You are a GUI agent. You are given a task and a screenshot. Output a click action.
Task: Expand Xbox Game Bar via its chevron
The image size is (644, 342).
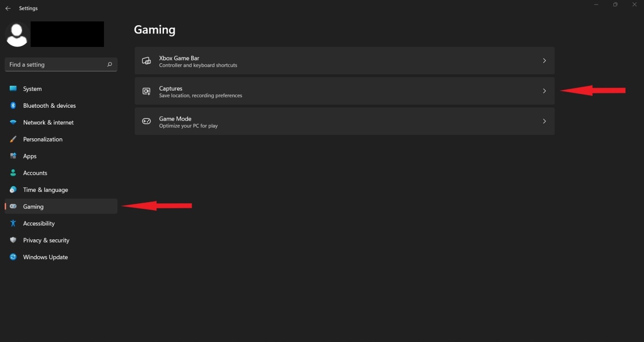544,61
